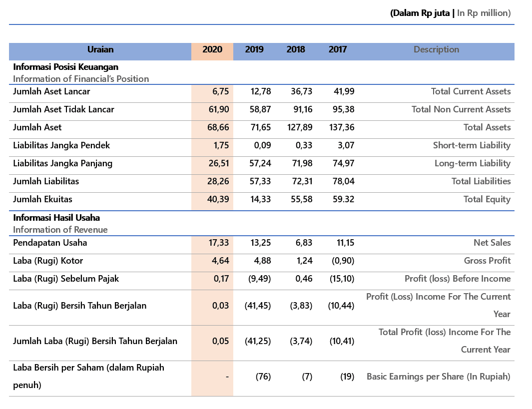The image size is (532, 409).
Task: Click 2020 current assets value 6,75
Action: click(x=220, y=91)
